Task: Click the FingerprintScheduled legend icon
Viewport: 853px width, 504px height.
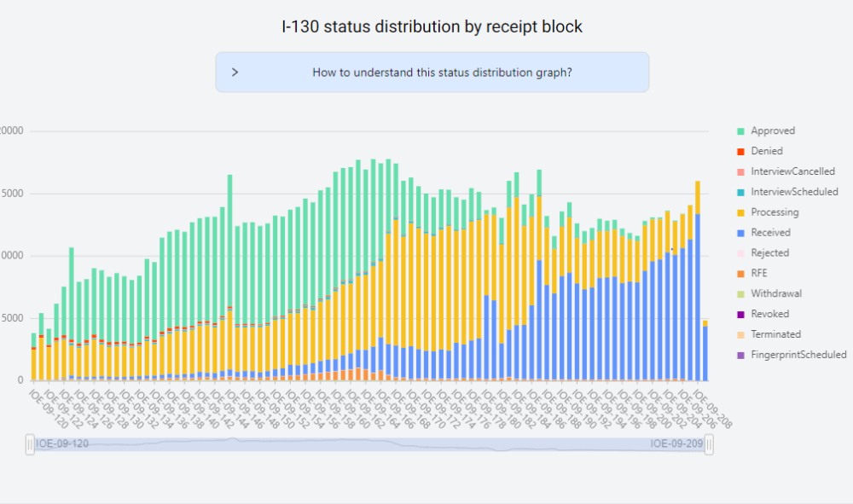Action: 740,355
